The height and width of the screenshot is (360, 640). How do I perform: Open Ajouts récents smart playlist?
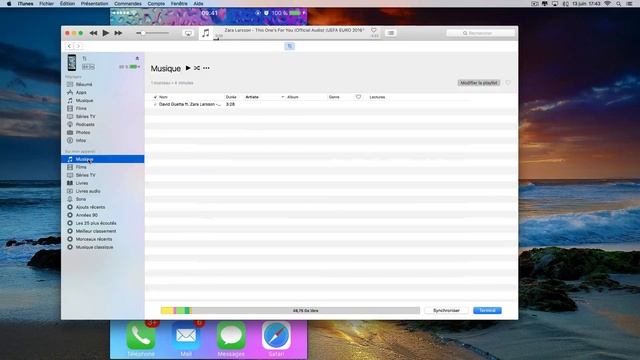coord(90,207)
